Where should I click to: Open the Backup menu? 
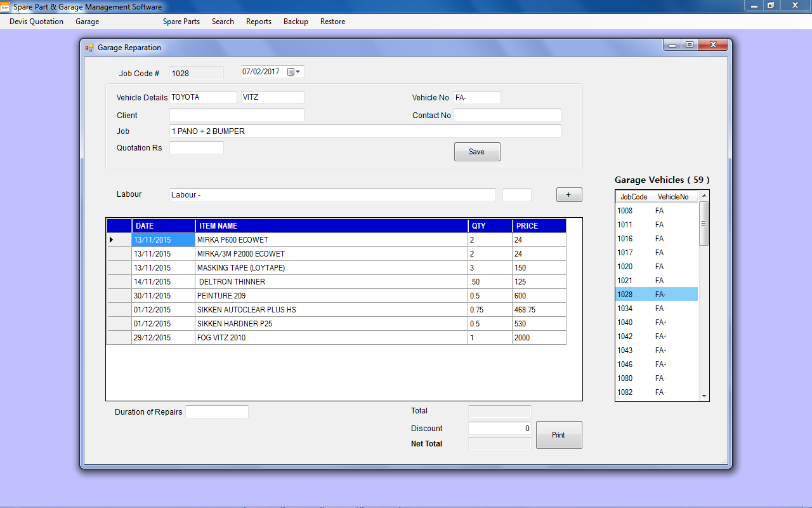click(x=296, y=22)
